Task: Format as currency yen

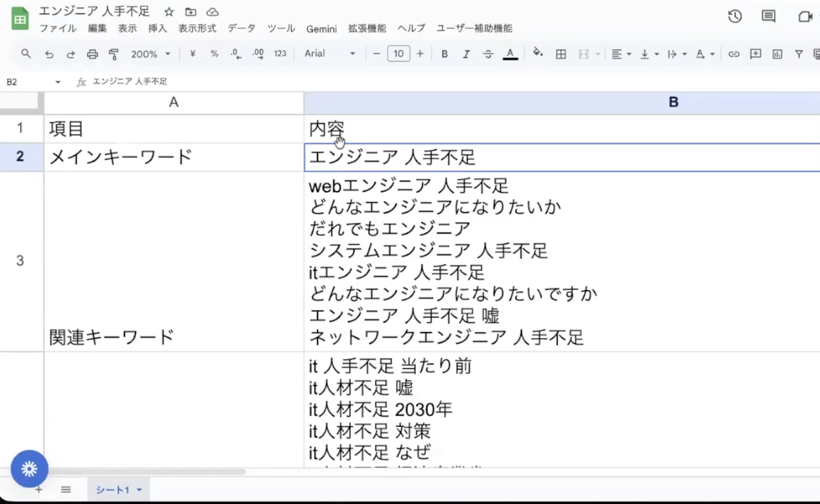Action: point(193,54)
